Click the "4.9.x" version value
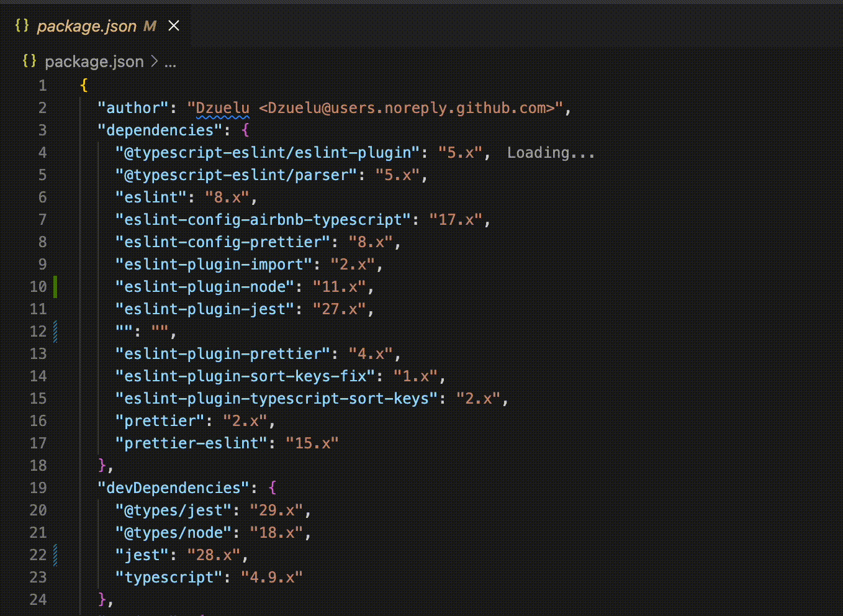 (x=273, y=577)
